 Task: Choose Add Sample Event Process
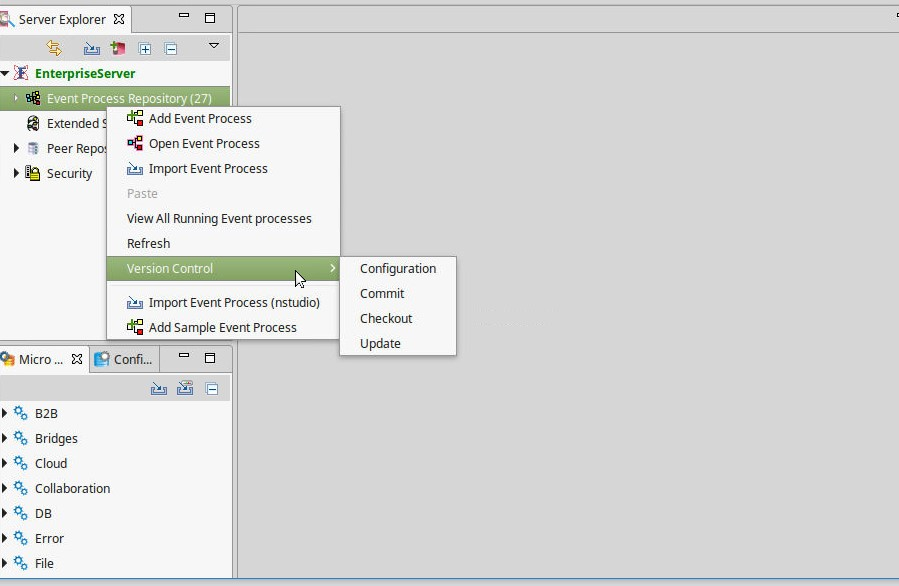point(224,327)
